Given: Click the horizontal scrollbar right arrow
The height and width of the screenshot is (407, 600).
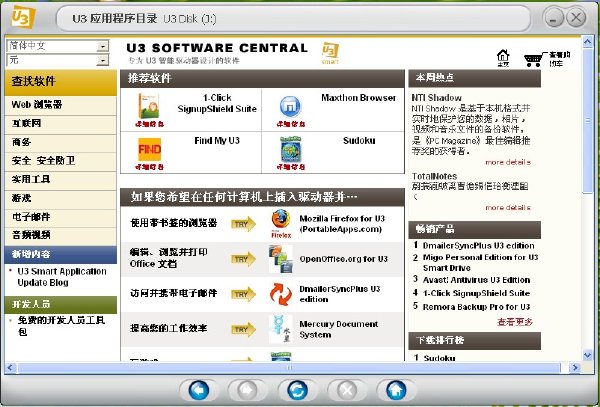Looking at the screenshot, I should (x=574, y=368).
